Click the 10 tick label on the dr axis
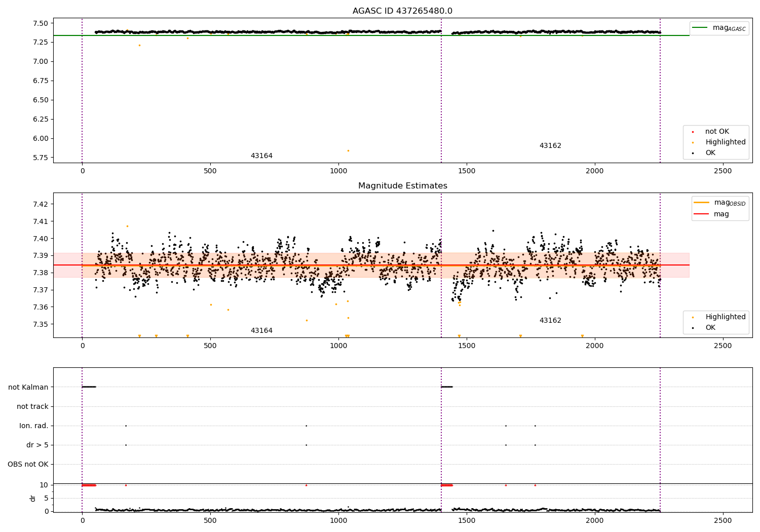This screenshot has width=760, height=532. (x=44, y=485)
